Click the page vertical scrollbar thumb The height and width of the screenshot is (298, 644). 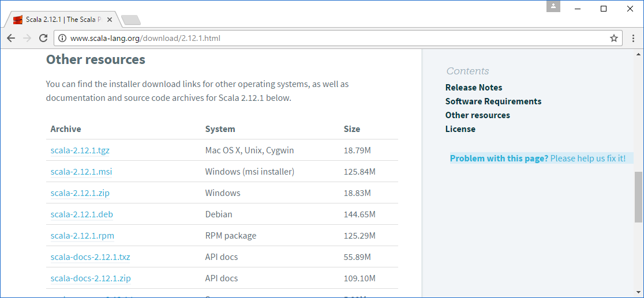(638, 197)
